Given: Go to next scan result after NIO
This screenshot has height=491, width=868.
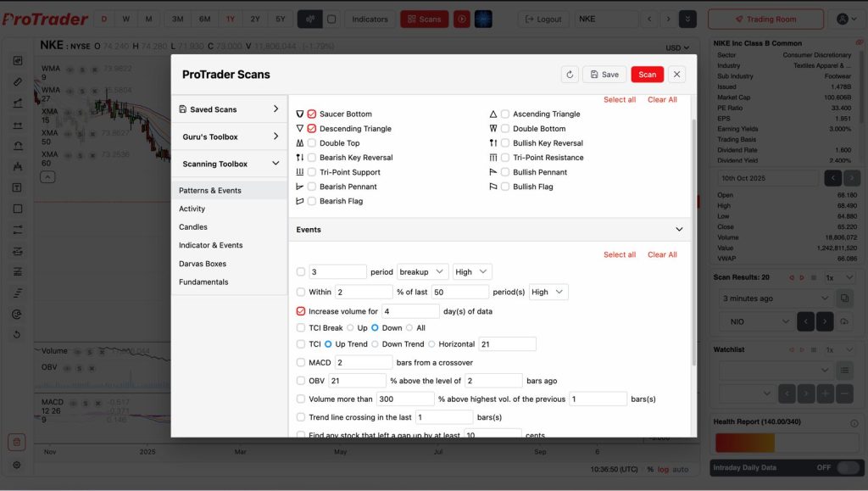Looking at the screenshot, I should 825,321.
